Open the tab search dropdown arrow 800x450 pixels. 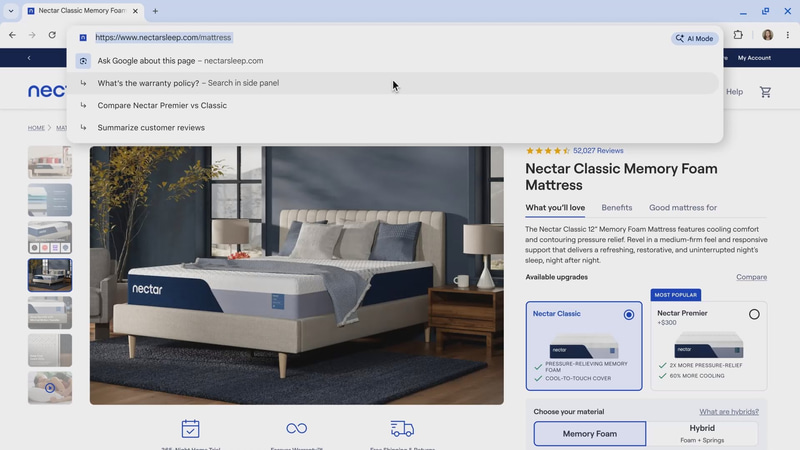tap(11, 11)
